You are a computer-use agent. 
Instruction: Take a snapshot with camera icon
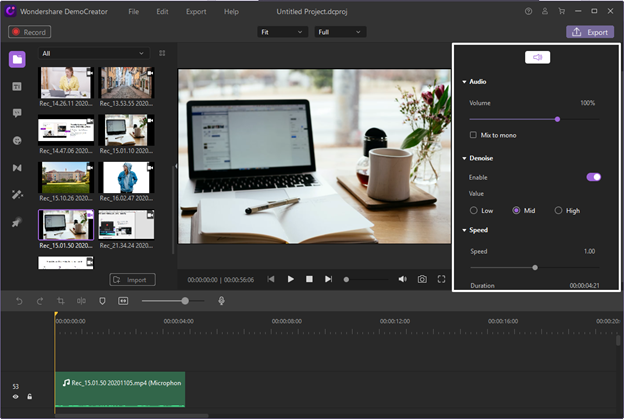pos(422,279)
